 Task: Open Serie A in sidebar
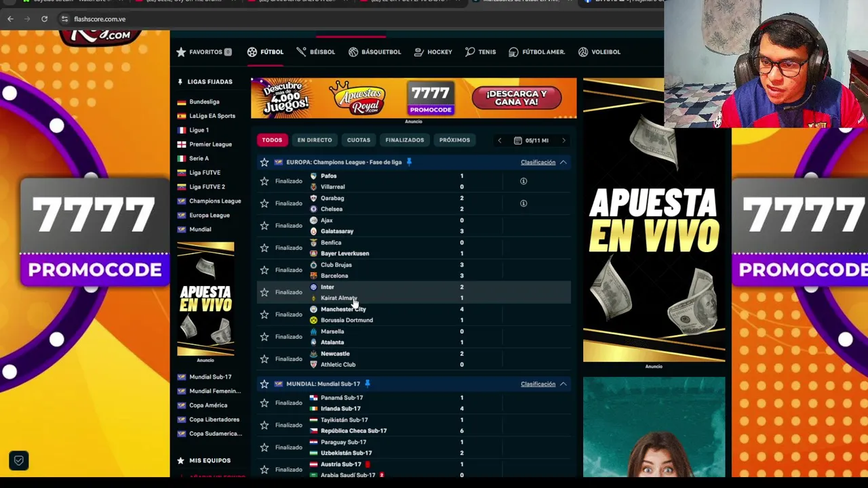click(199, 159)
